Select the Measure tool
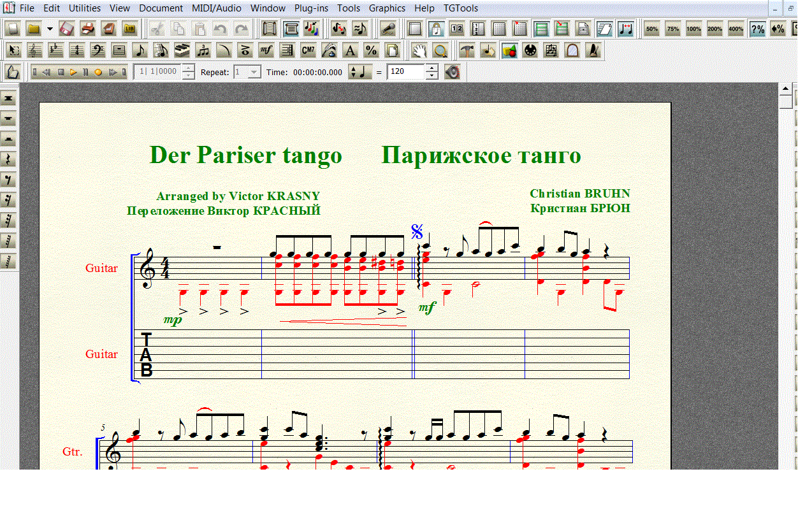 119,50
